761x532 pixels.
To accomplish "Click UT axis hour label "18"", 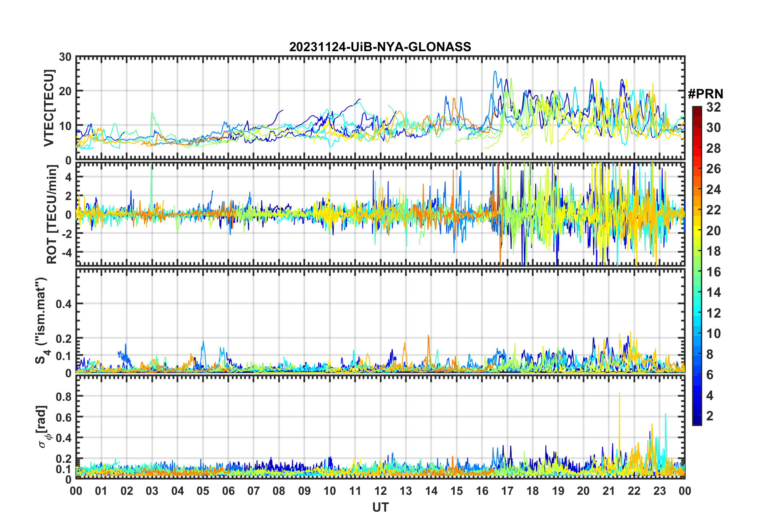I will pos(533,491).
